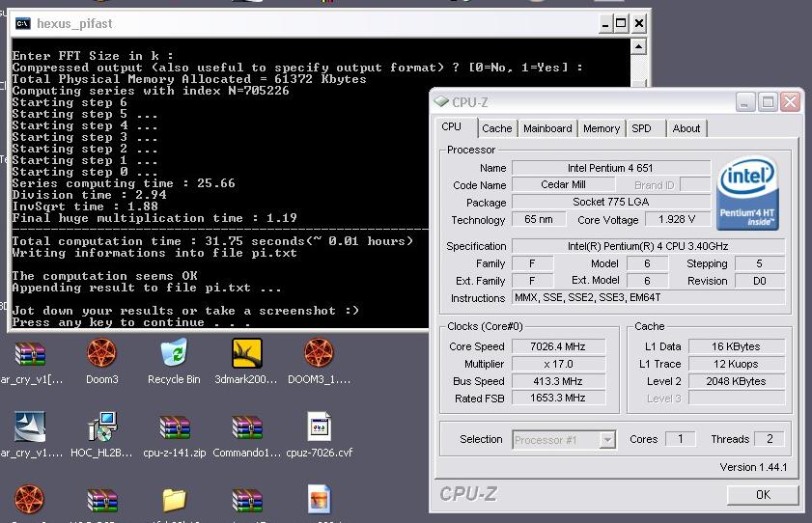
Task: Click the Code Name field Cedar Mill
Action: tap(564, 184)
